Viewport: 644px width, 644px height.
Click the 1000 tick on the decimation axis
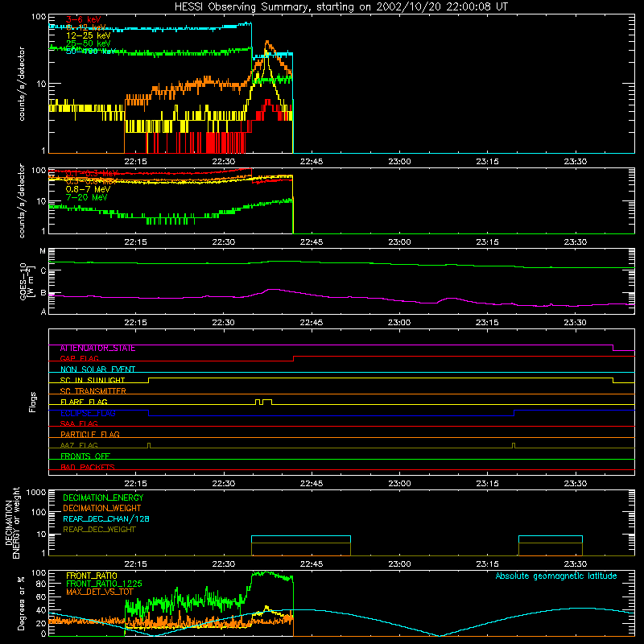tap(36, 493)
